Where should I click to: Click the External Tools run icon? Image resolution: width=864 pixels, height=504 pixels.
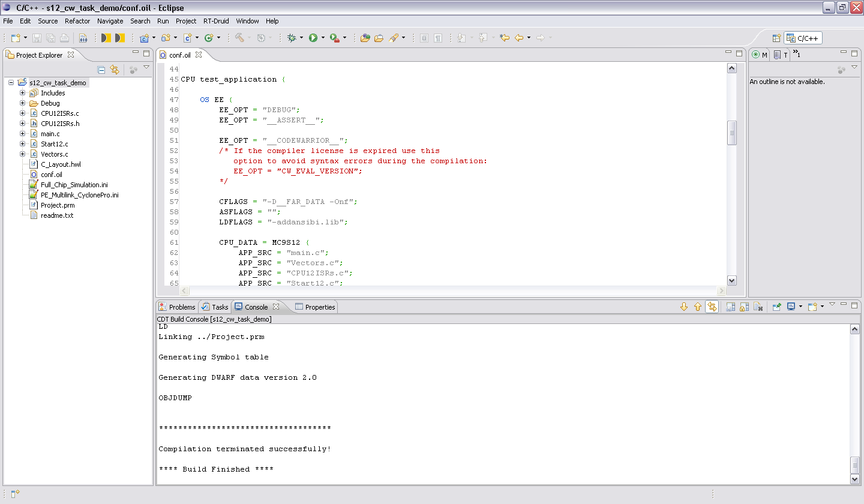point(334,38)
